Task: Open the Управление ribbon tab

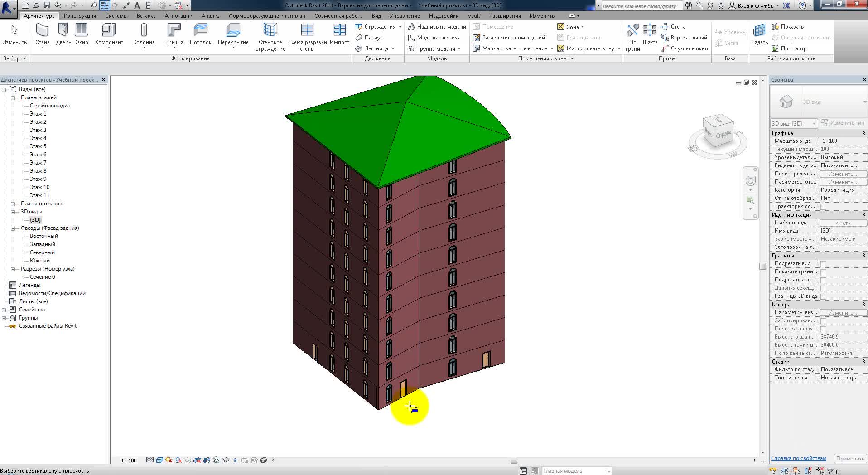Action: pyautogui.click(x=405, y=16)
